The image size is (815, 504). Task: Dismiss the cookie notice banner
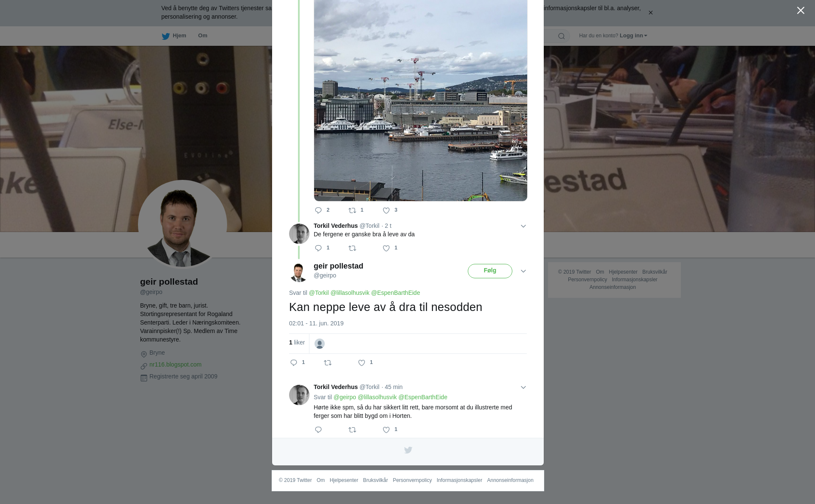650,13
